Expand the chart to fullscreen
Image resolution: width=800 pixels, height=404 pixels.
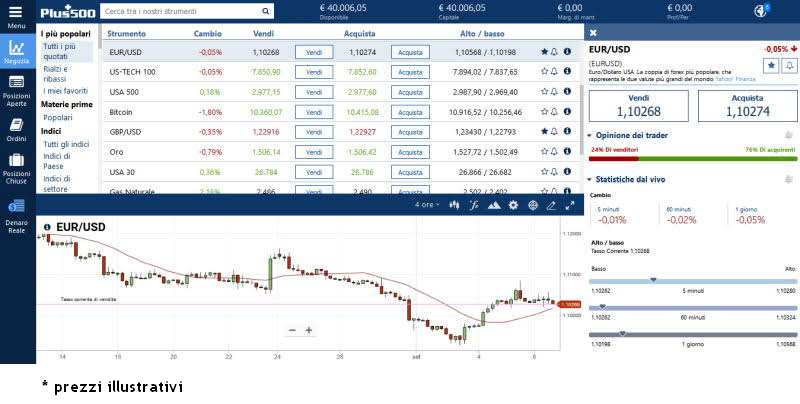tap(570, 205)
